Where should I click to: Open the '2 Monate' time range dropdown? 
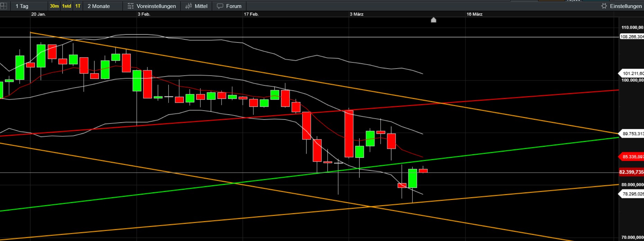103,6
